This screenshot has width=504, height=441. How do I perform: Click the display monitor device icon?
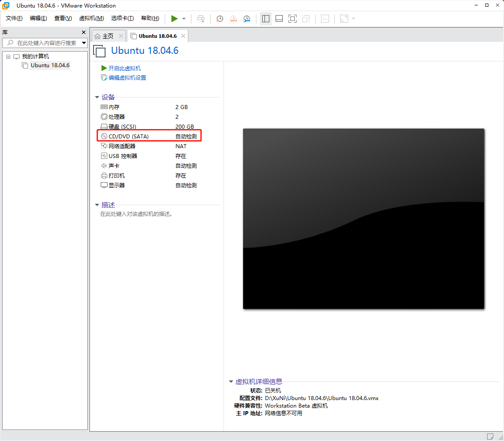coord(104,185)
